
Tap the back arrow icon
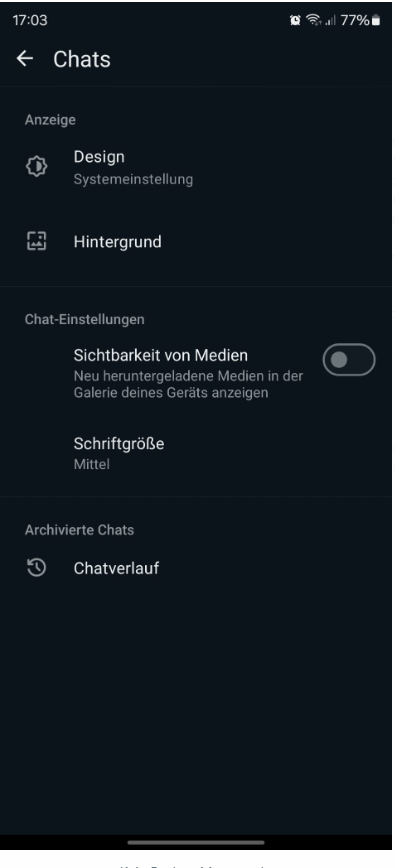tap(25, 59)
